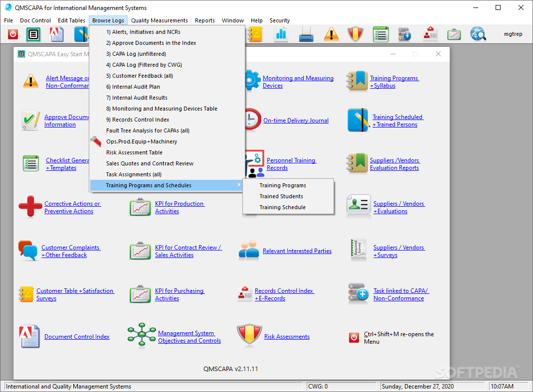Expand Training Programs and Schedules submenu arrow
This screenshot has height=392, width=533.
click(239, 185)
